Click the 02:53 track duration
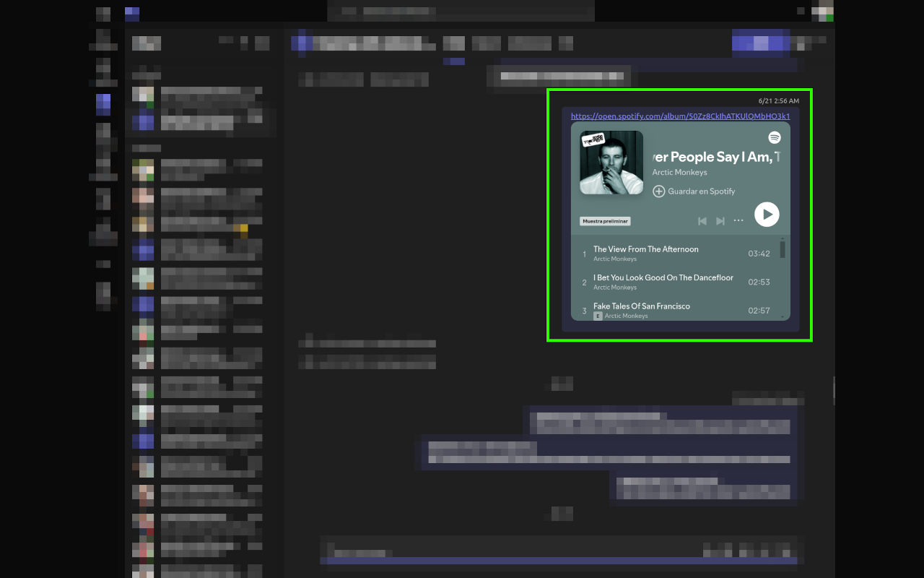The width and height of the screenshot is (924, 578). [759, 282]
